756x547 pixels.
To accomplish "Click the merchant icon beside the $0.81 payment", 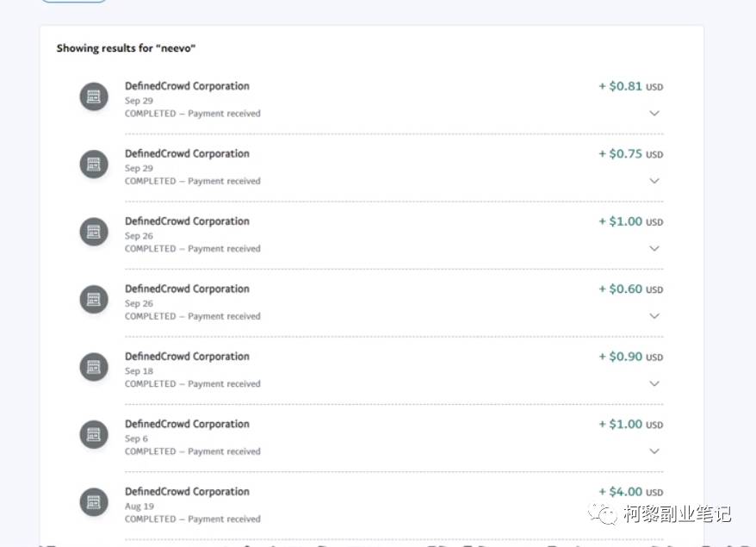I will pyautogui.click(x=94, y=96).
